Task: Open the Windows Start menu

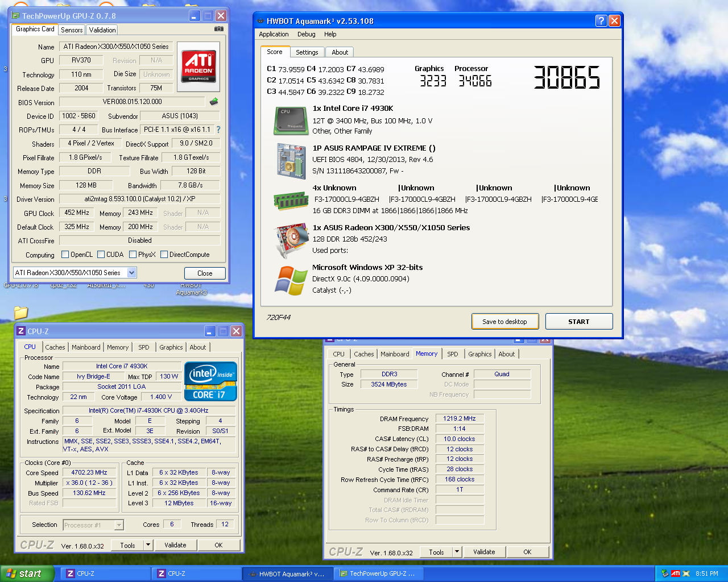Action: coord(27,573)
